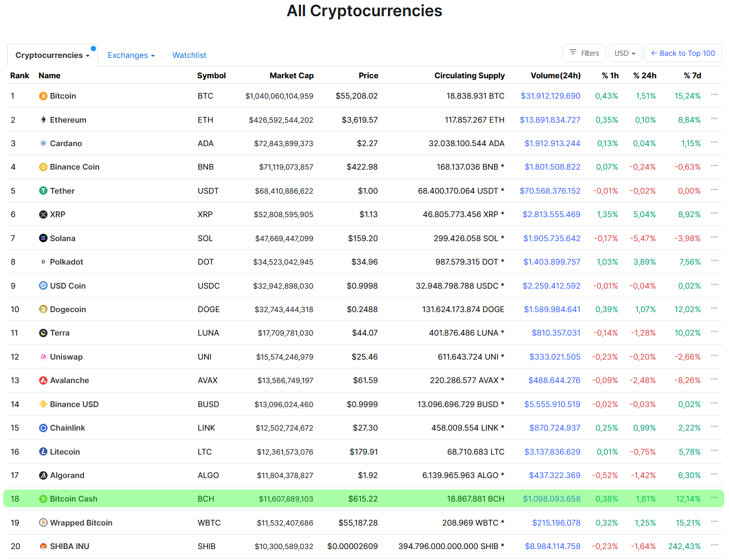Open Tether's 24h volume $70.568.376.152
The height and width of the screenshot is (560, 729).
point(550,191)
